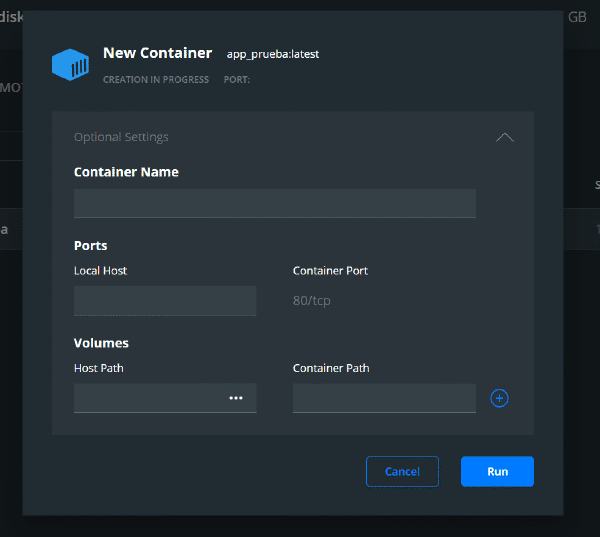Viewport: 600px width, 537px height.
Task: Click the Container Name label
Action: [126, 172]
